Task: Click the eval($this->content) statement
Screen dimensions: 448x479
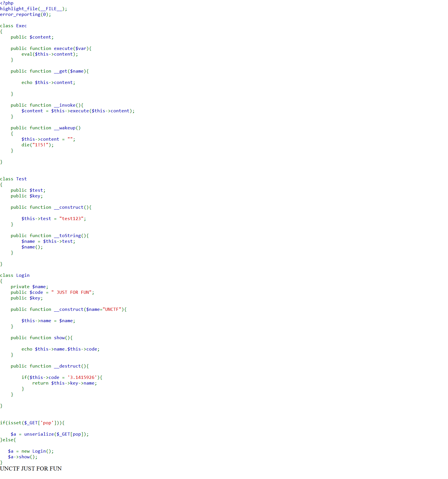Action: tap(50, 54)
